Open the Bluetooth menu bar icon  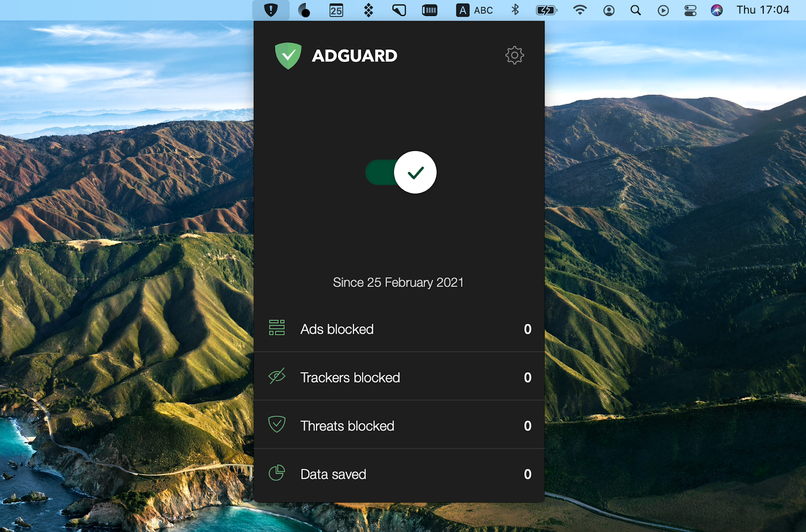pyautogui.click(x=515, y=10)
